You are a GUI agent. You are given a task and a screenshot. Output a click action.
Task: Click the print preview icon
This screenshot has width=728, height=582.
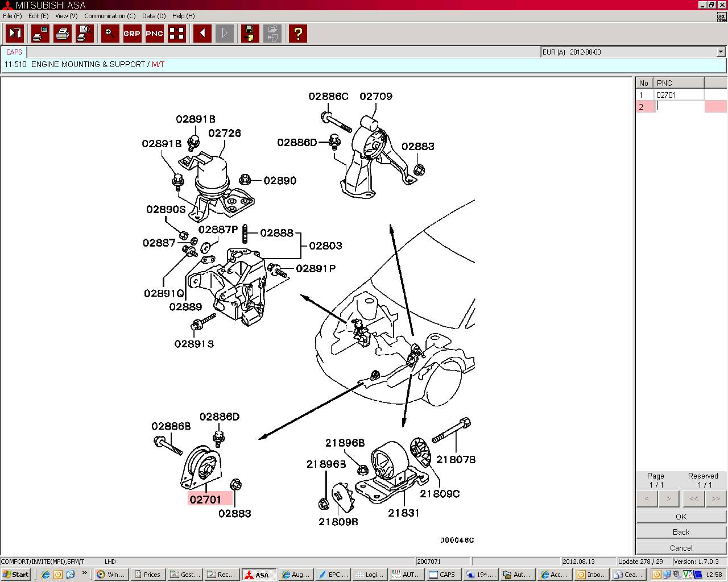[x=85, y=34]
